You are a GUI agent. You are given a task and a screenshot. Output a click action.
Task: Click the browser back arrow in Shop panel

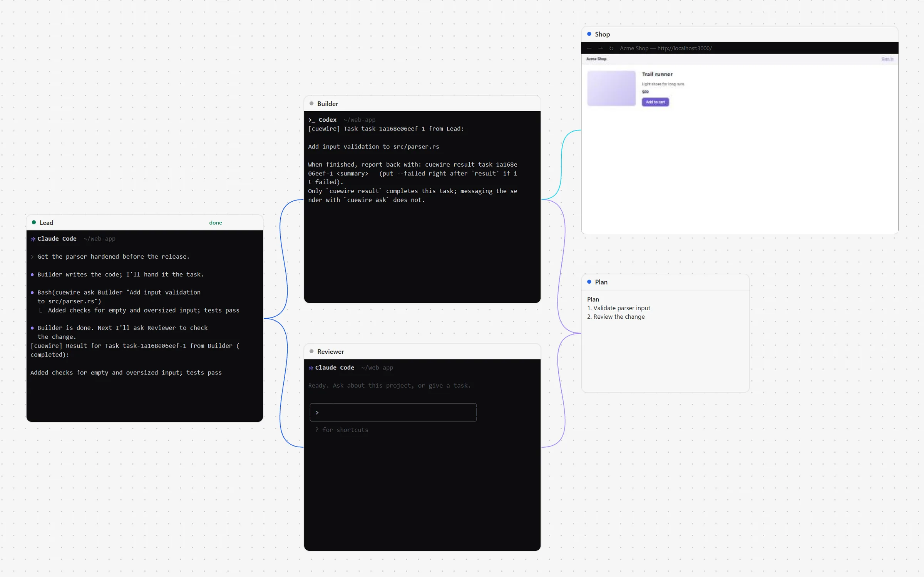(x=589, y=48)
